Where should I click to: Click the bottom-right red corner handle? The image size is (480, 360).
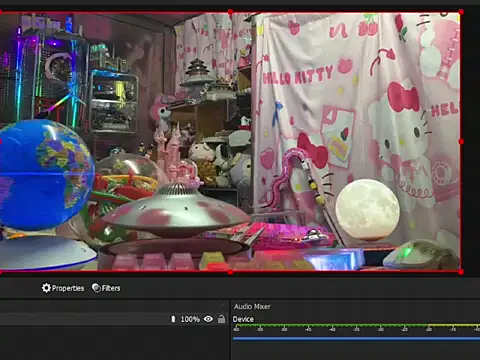click(x=461, y=272)
